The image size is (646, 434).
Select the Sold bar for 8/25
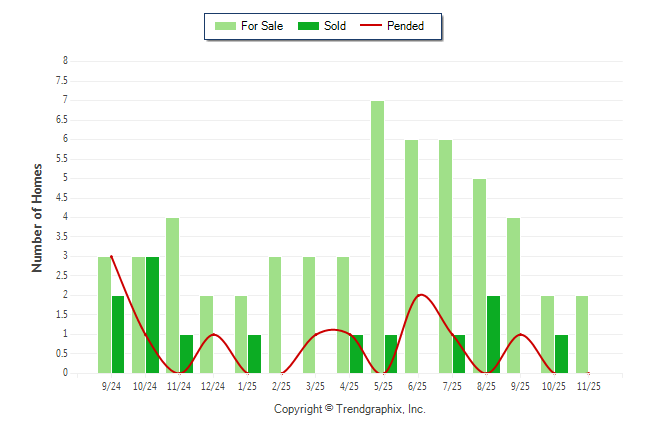point(494,334)
